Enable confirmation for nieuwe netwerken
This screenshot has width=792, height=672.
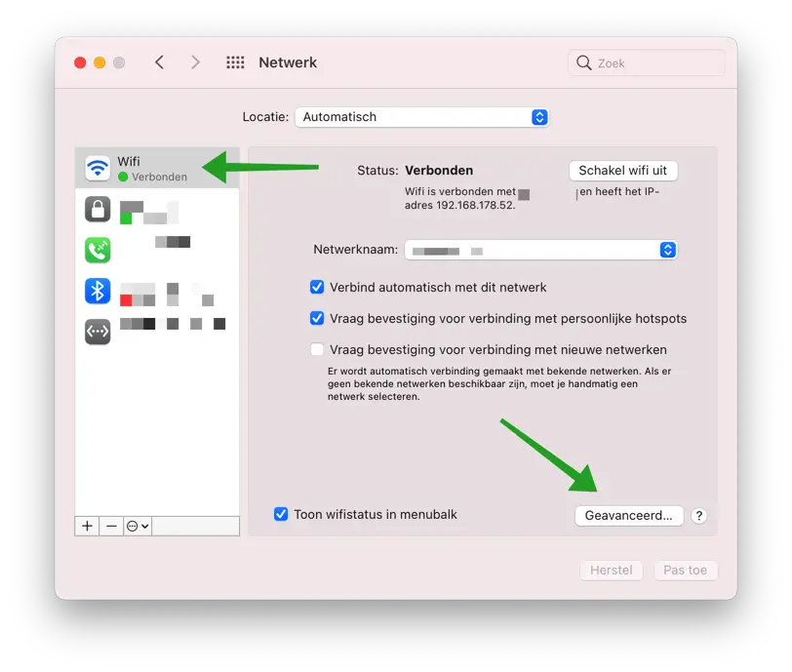[317, 349]
